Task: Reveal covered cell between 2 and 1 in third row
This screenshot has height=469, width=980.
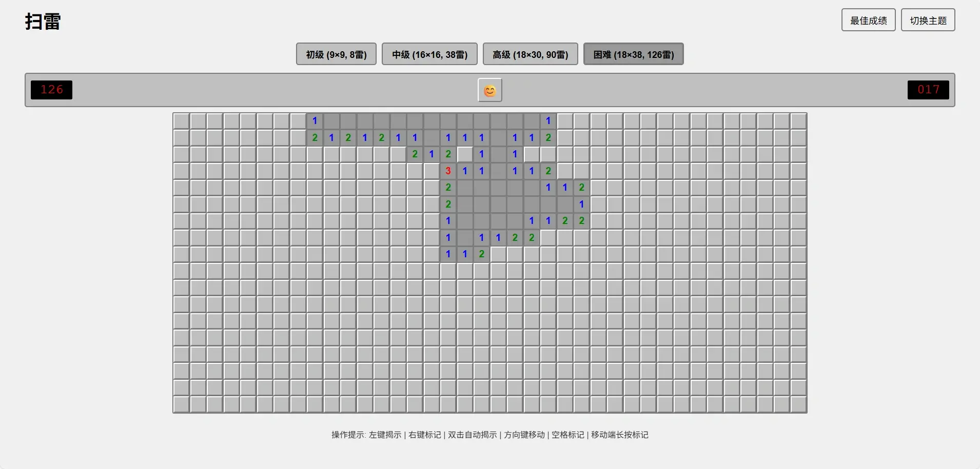Action: [x=465, y=154]
